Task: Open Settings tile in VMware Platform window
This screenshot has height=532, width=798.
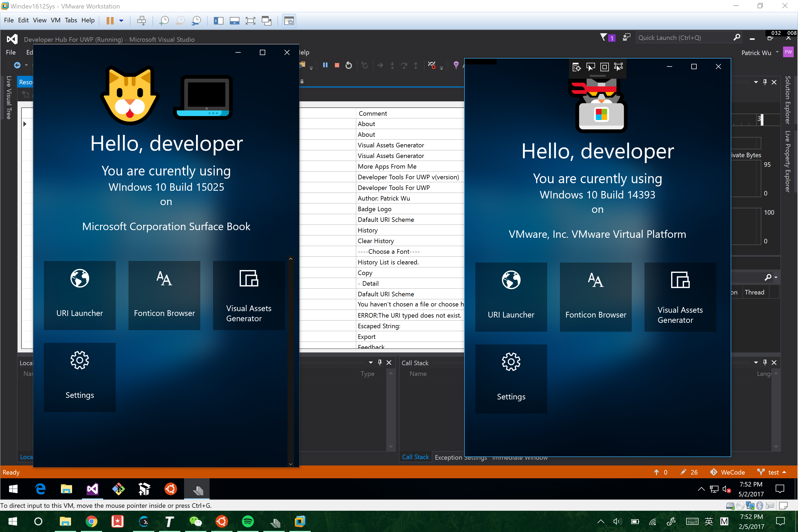Action: tap(511, 379)
